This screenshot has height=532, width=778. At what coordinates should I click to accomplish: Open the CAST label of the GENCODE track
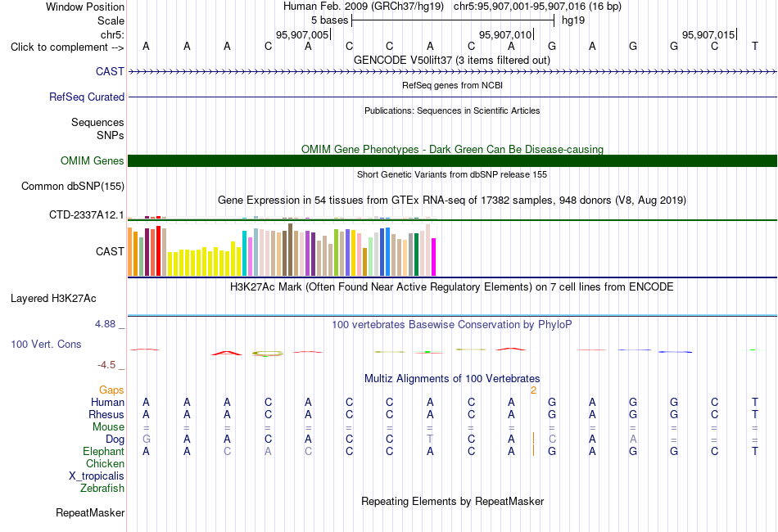pos(110,71)
